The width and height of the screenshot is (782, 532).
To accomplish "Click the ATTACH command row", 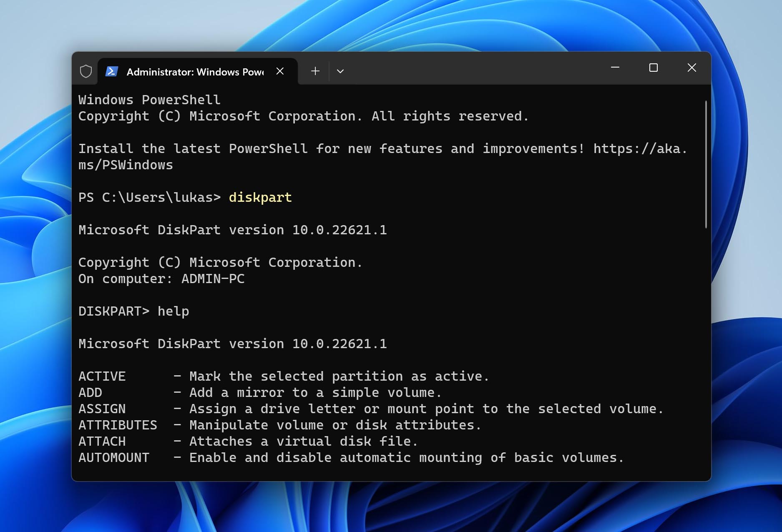I will click(248, 441).
